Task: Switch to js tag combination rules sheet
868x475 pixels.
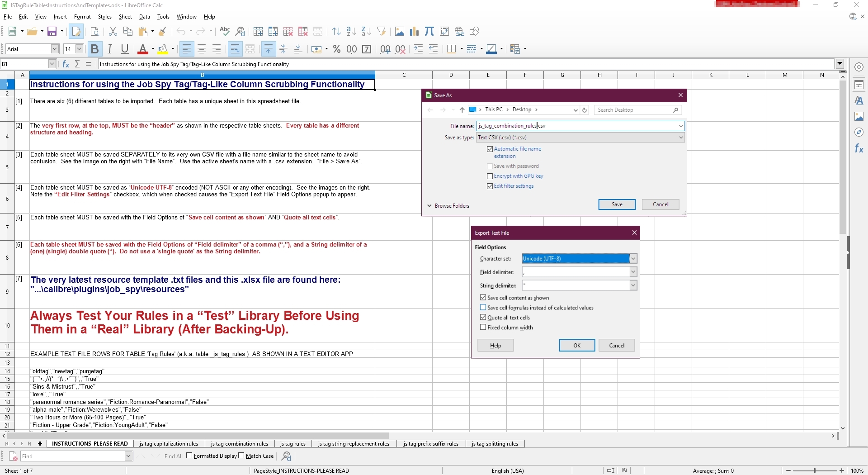Action: [239, 444]
